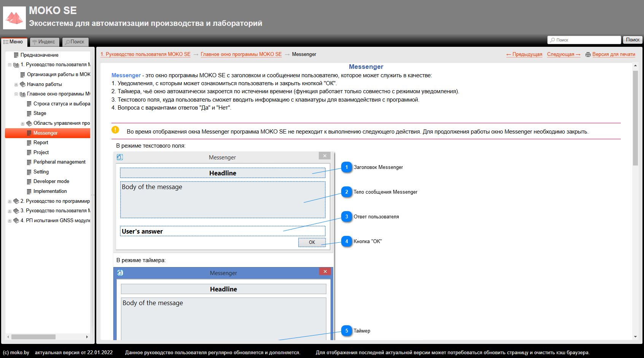The height and width of the screenshot is (358, 644).
Task: Open 2. Руководство по программир topic
Action: click(55, 201)
